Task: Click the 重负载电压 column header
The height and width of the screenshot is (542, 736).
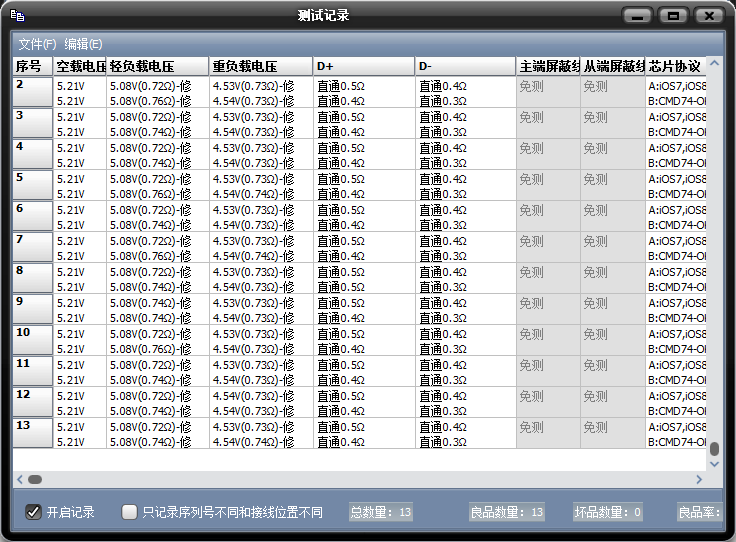Action: click(261, 66)
